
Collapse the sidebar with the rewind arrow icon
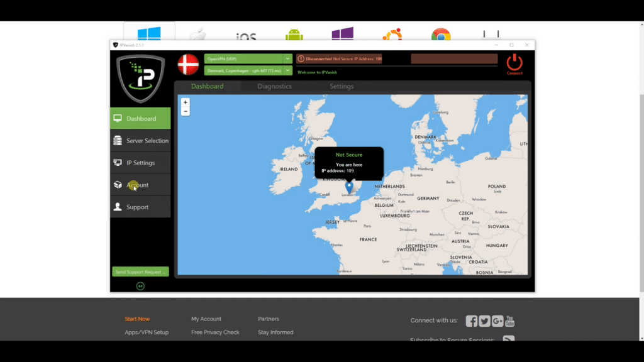click(140, 286)
